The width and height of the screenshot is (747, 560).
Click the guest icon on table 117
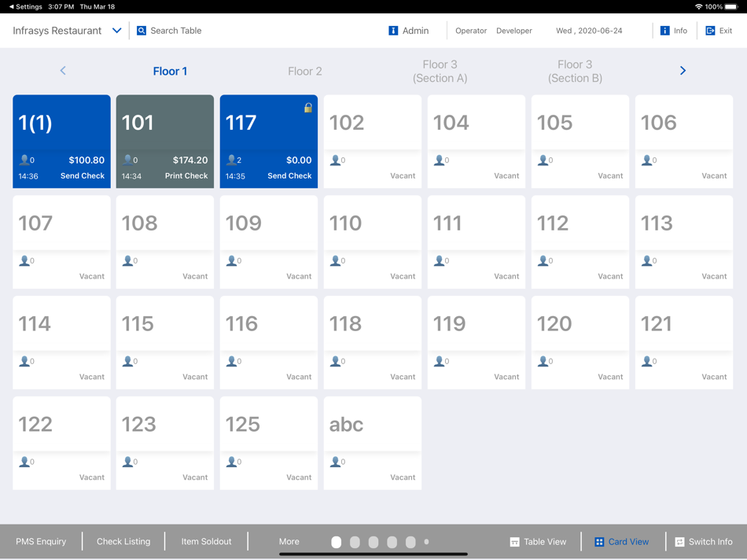(x=231, y=160)
